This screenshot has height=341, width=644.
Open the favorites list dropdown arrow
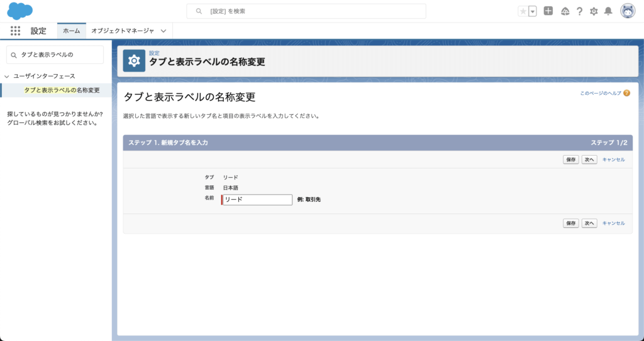click(533, 11)
